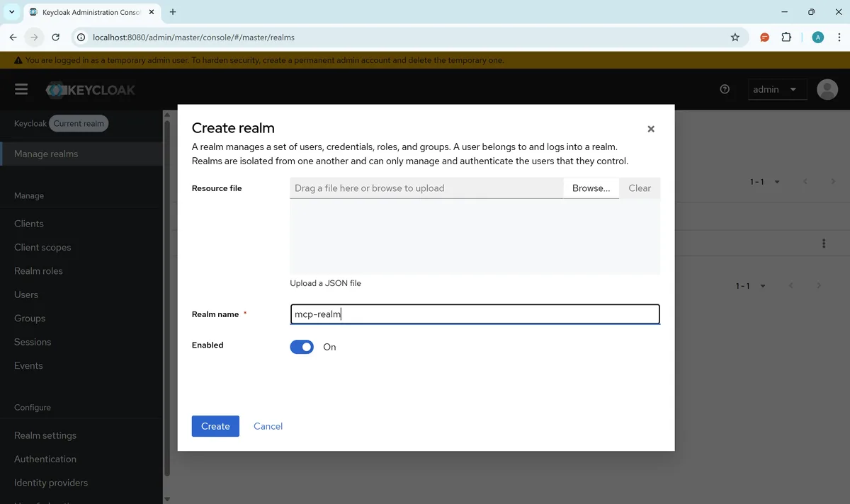The image size is (850, 504).
Task: Navigate to Users
Action: pos(26,294)
